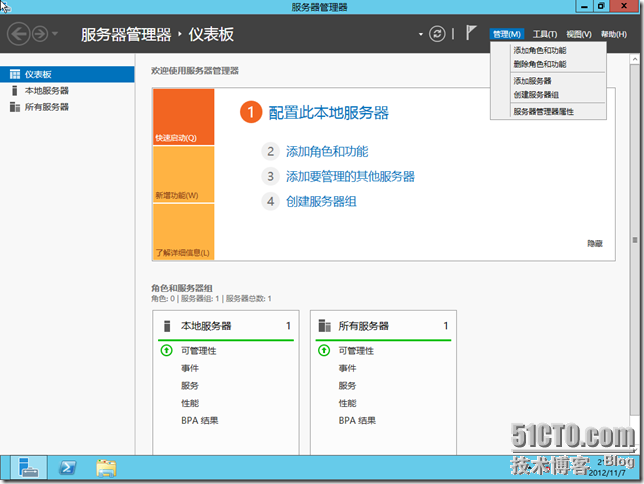Click the all servers icon in sidebar
The height and width of the screenshot is (484, 644).
pyautogui.click(x=15, y=107)
